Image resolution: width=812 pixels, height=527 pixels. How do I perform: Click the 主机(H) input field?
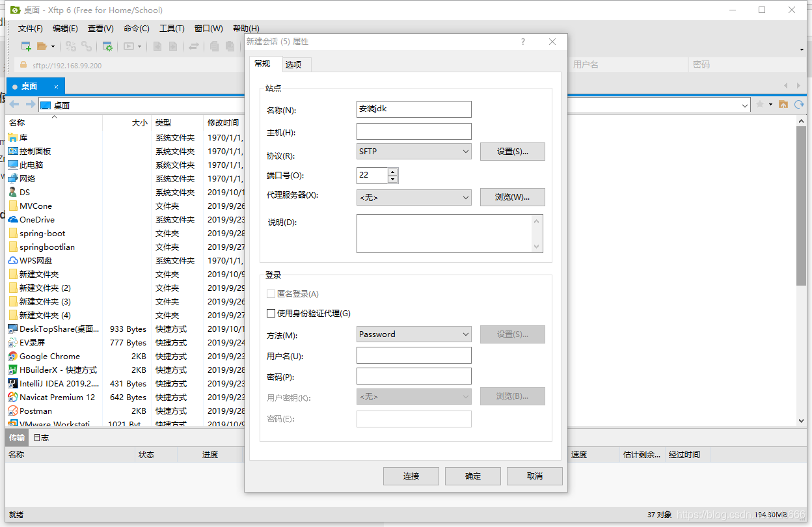coord(414,131)
